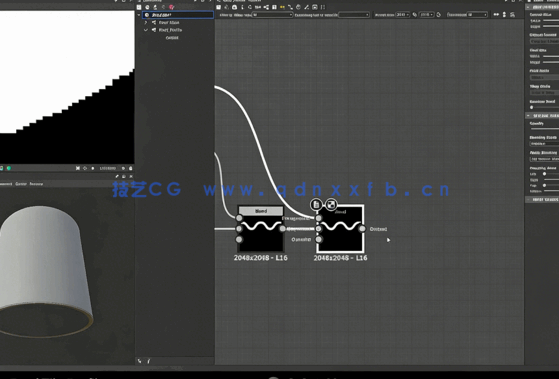Click the yellow link icon in graph toolbar
This screenshot has height=379, width=559.
[x=282, y=7]
